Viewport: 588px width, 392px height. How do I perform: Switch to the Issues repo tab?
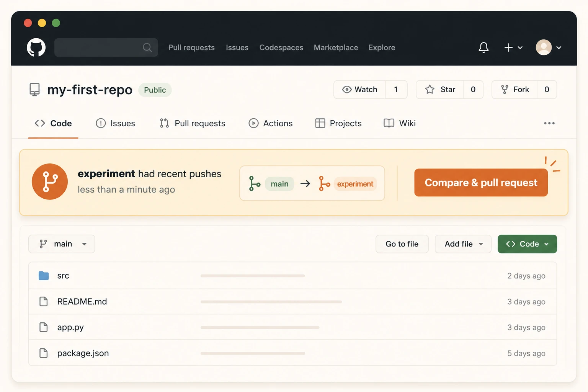(115, 123)
